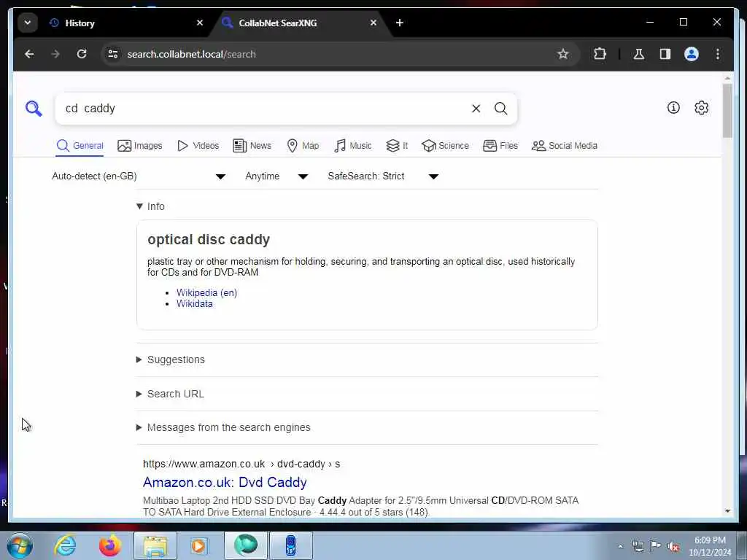
Task: Click the taskbar clock showing 6:09 PM
Action: [x=710, y=546]
